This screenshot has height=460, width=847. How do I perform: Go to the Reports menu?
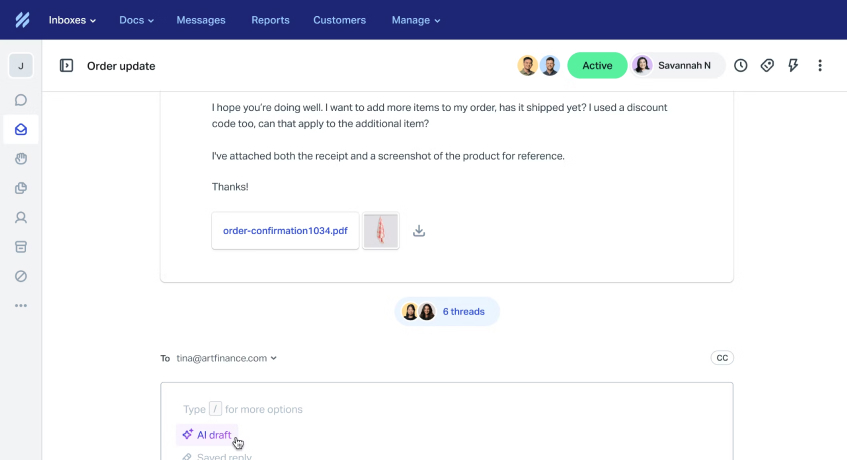[270, 20]
